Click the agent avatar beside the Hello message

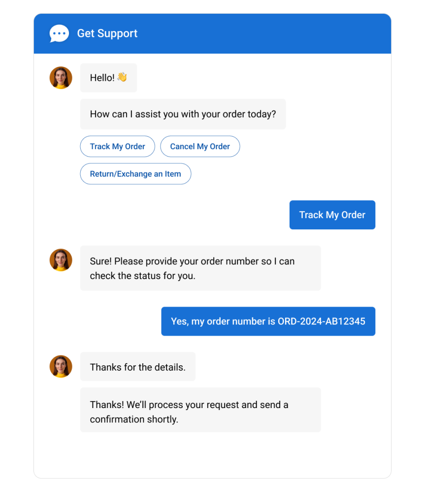click(x=61, y=78)
